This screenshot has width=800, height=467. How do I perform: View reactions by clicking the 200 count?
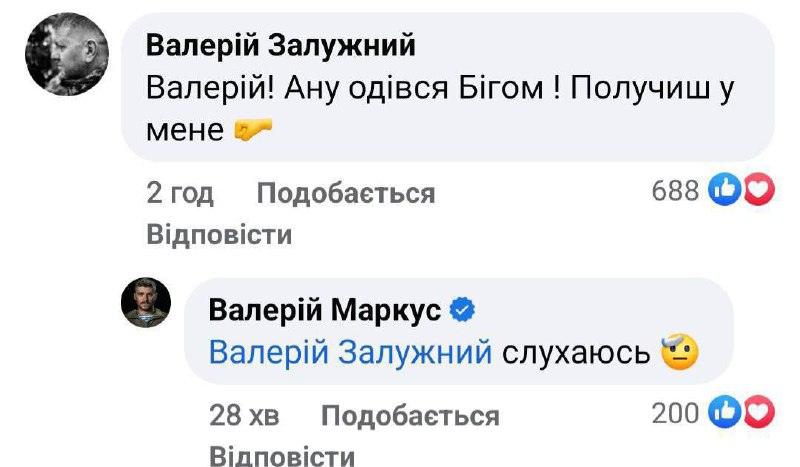[x=675, y=413]
